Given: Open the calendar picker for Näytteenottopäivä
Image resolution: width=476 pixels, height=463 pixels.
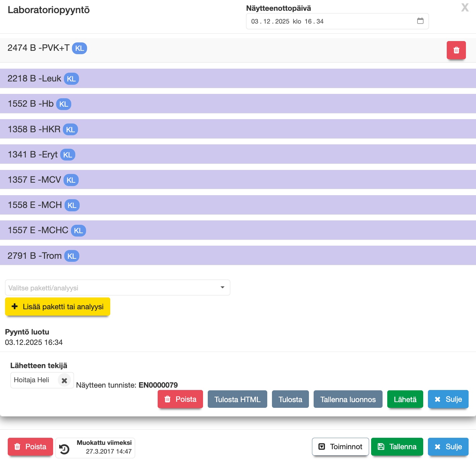Looking at the screenshot, I should [420, 21].
